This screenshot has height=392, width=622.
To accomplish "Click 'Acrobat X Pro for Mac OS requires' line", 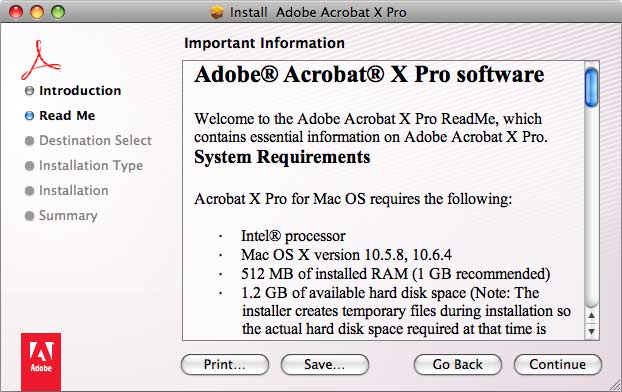I will (353, 199).
